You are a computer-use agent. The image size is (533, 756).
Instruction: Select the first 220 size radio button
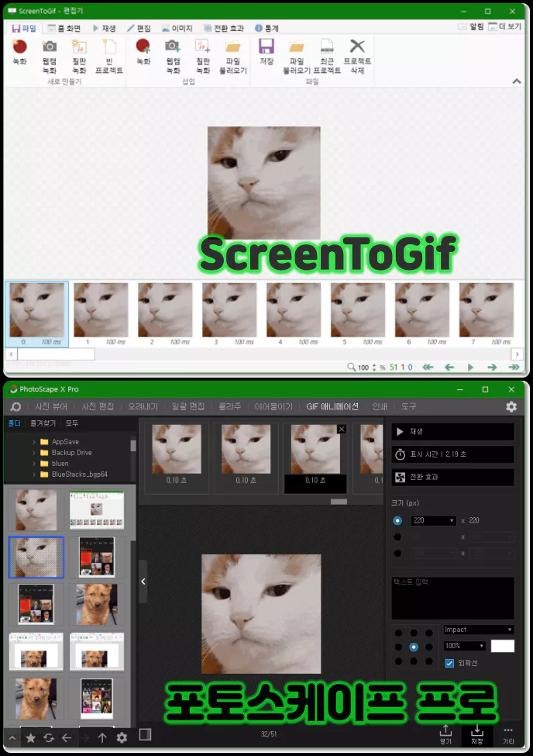(397, 521)
